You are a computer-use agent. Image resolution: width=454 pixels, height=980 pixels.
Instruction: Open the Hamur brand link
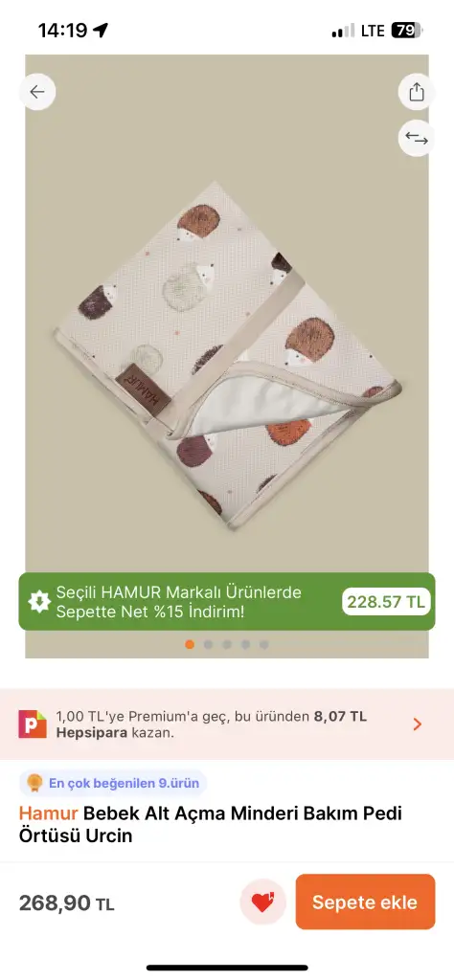coord(48,813)
